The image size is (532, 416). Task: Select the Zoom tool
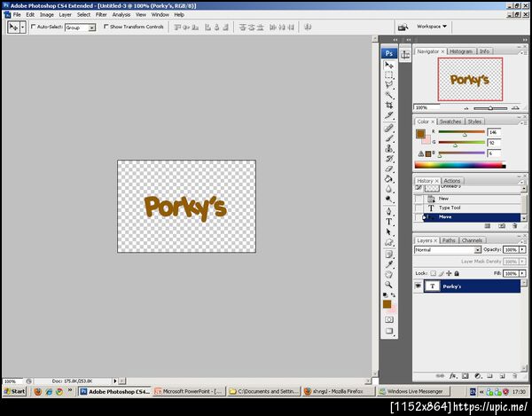point(389,285)
